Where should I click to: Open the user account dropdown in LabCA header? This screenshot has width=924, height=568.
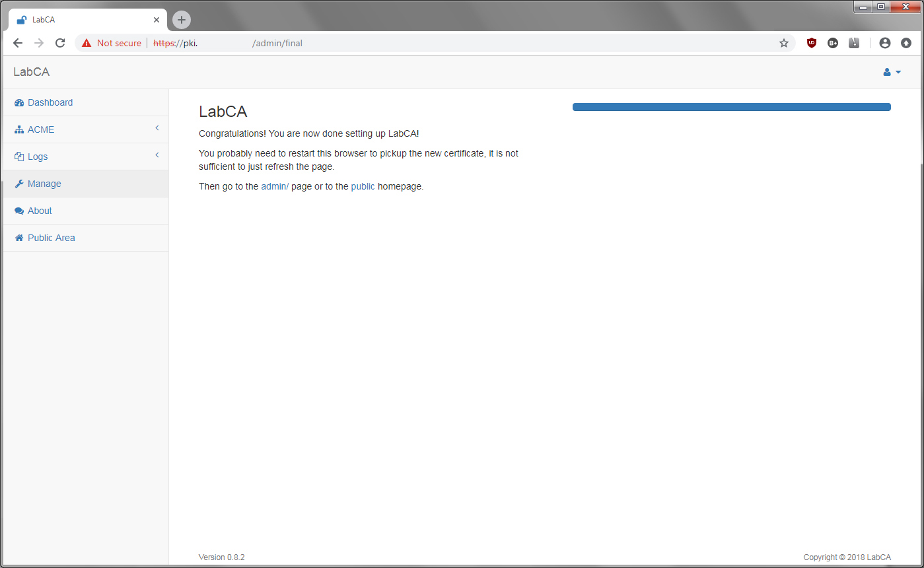point(892,72)
